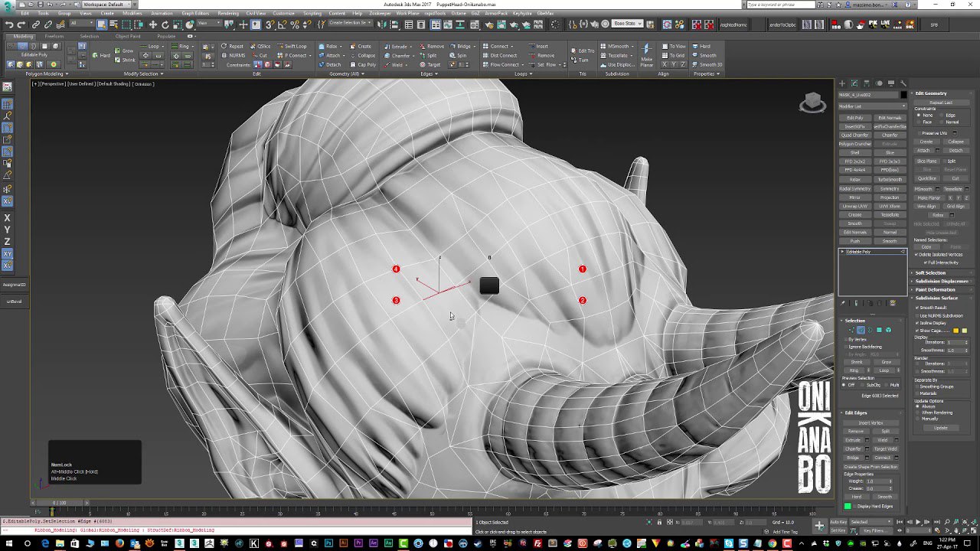The image size is (980, 551).
Task: Click the ViewCube in the viewport
Action: [x=812, y=103]
